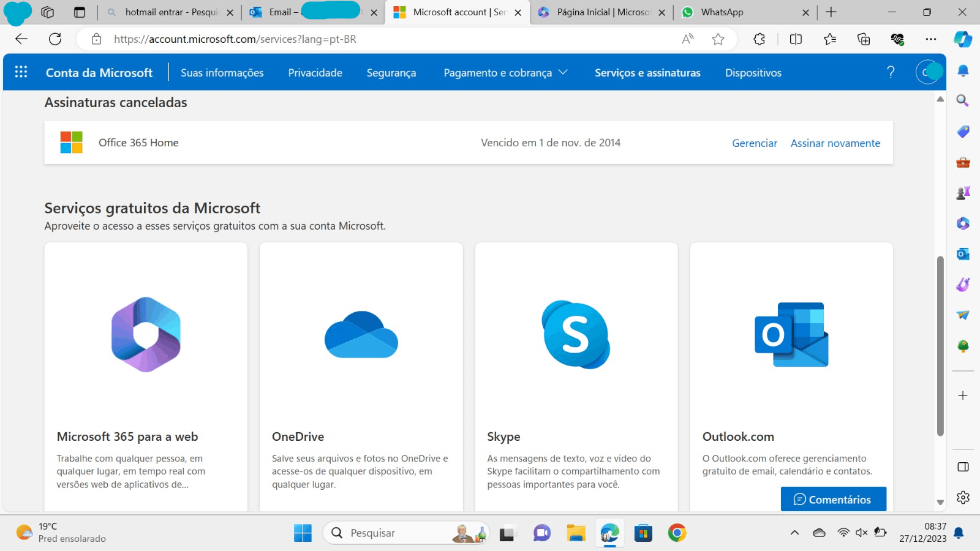This screenshot has width=980, height=551.
Task: Open the Privacidade section
Action: click(x=315, y=73)
